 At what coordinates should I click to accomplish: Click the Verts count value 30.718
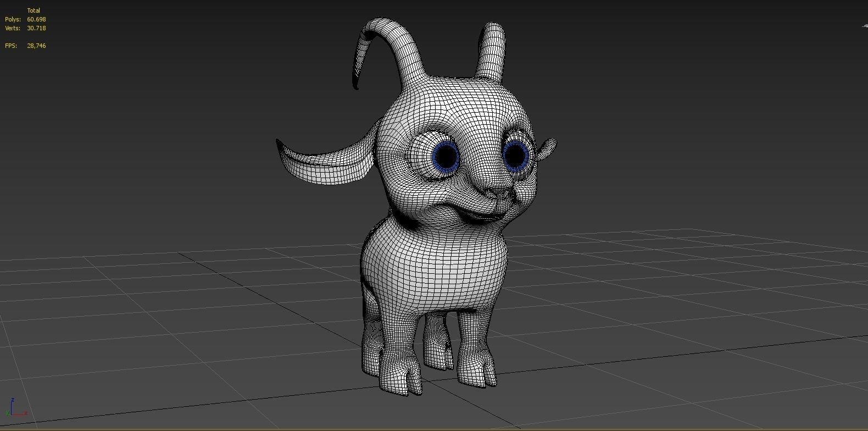(36, 28)
